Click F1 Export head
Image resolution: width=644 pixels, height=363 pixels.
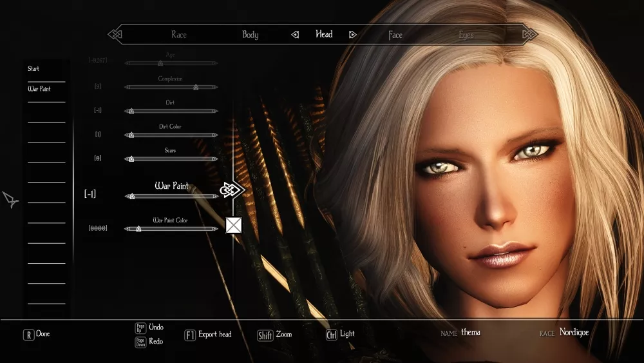pyautogui.click(x=208, y=335)
